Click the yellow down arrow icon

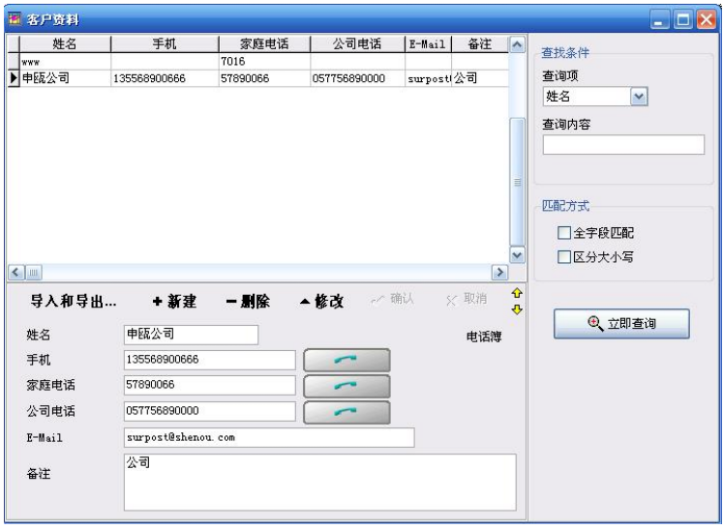point(517,309)
